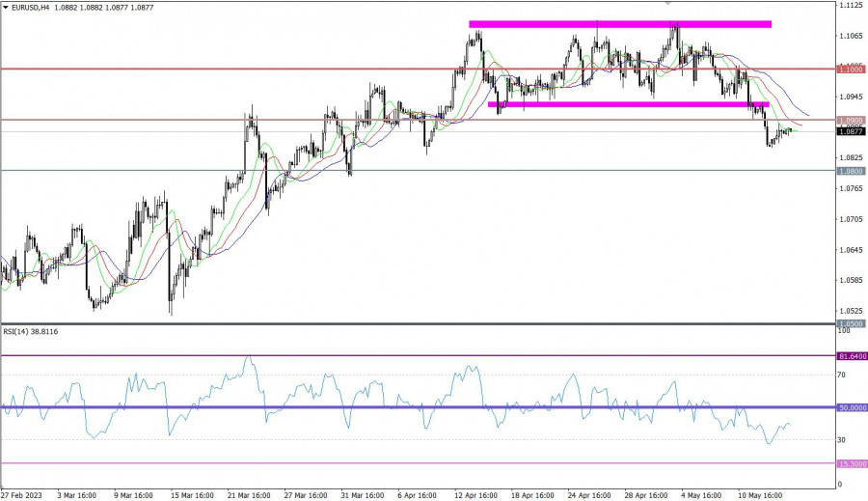Click the 28 Apr 16:00 time label
This screenshot has height=501, width=868.
[x=646, y=495]
